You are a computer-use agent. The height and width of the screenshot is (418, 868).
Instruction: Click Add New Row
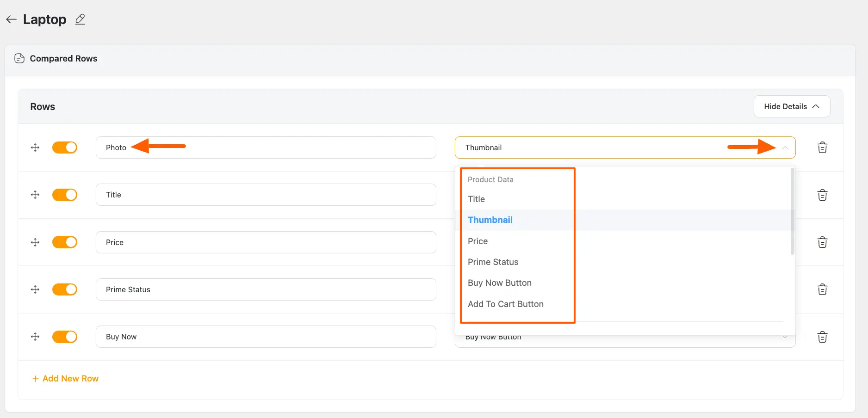tap(65, 378)
